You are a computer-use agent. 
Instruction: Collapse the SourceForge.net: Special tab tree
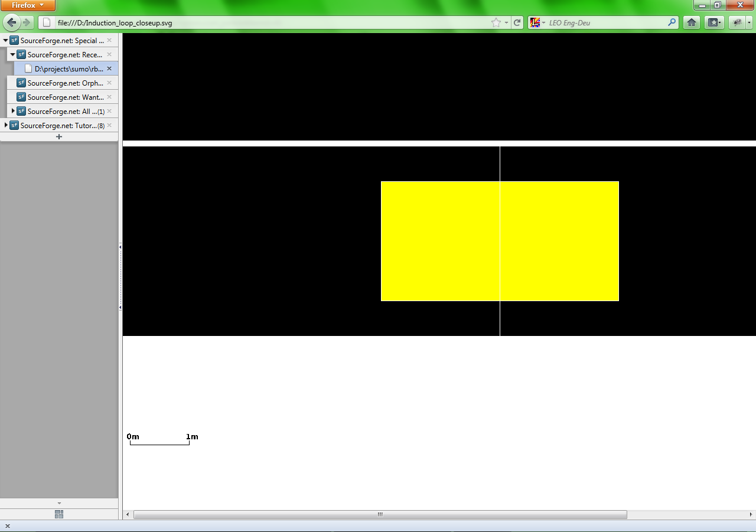point(6,41)
